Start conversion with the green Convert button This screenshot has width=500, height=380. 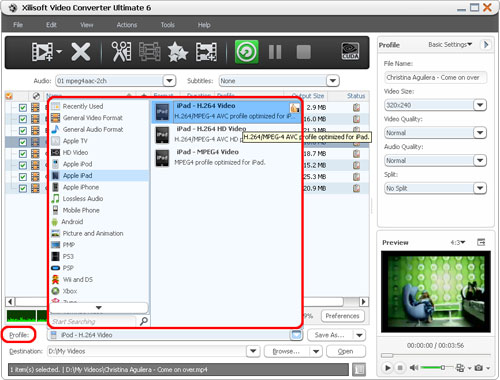[246, 52]
